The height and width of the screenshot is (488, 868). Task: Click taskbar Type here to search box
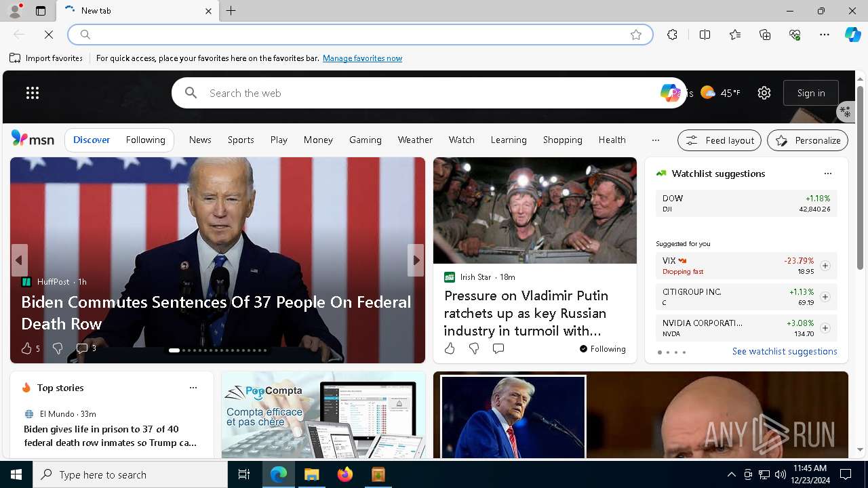pyautogui.click(x=130, y=474)
